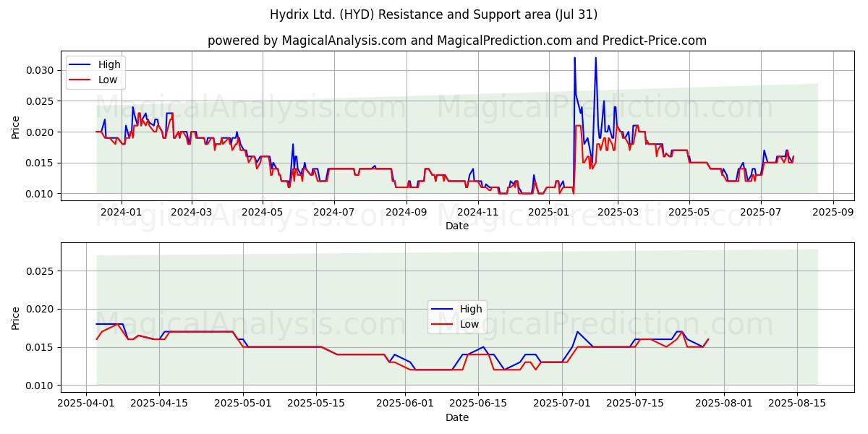This screenshot has height=434, width=868.
Task: Click the '2025-06-01' date tick label
Action: pos(405,404)
